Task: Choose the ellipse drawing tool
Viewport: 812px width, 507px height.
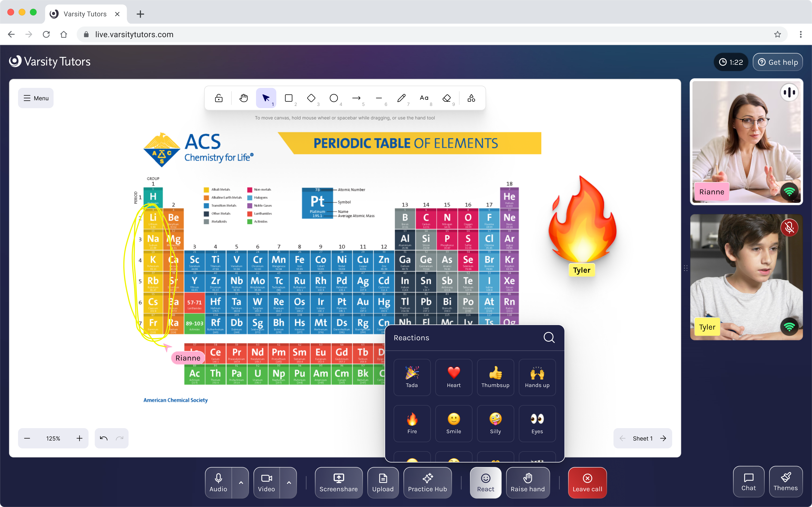Action: [333, 98]
